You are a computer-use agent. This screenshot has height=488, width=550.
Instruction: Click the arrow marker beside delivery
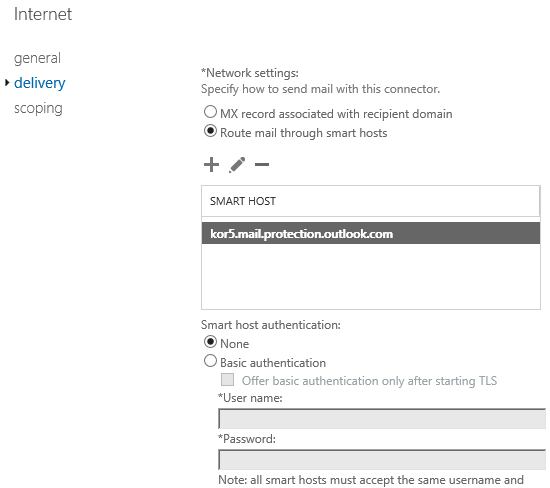click(7, 83)
